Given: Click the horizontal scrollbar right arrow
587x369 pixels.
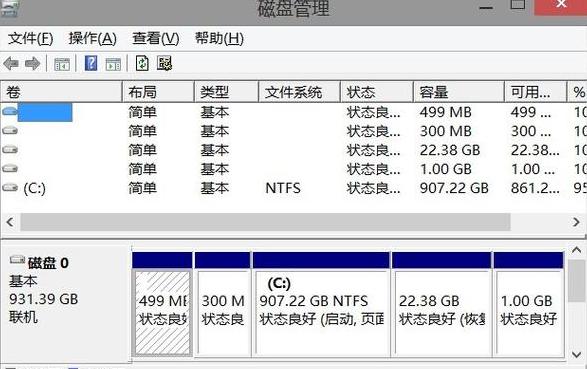Looking at the screenshot, I should [x=576, y=222].
